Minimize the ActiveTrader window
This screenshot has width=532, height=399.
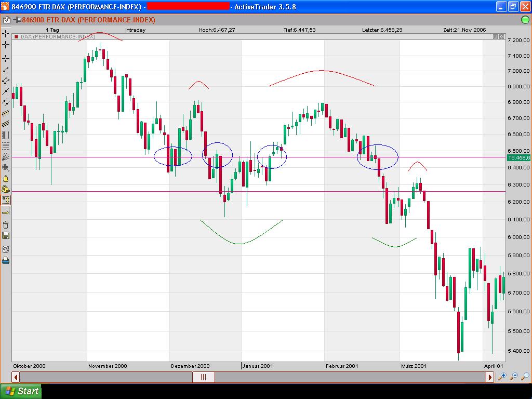click(x=501, y=6)
